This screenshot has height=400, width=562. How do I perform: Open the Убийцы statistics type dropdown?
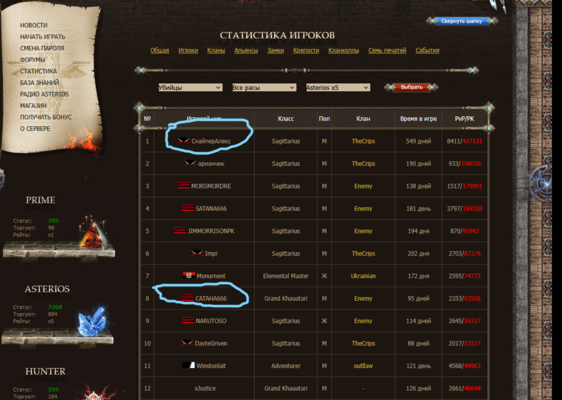190,87
